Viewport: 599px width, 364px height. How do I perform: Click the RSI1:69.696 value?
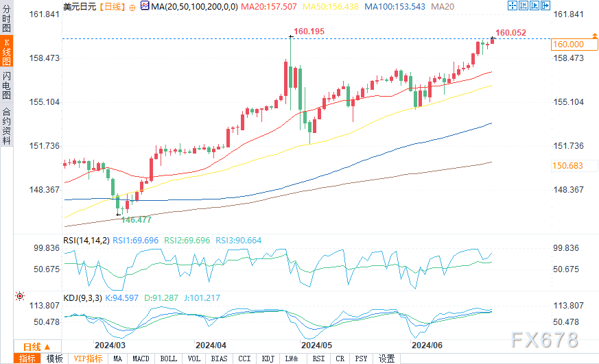click(136, 241)
